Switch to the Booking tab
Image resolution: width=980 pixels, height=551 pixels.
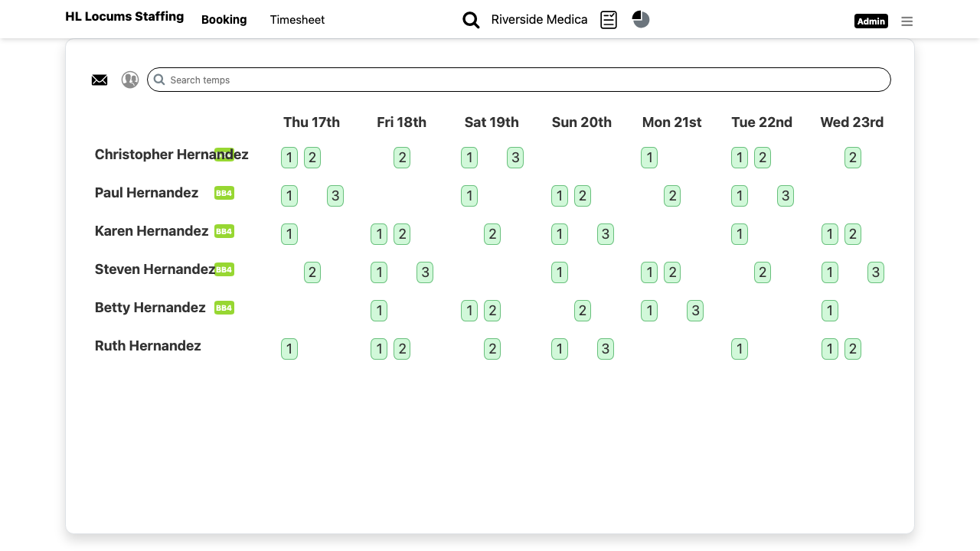coord(224,20)
